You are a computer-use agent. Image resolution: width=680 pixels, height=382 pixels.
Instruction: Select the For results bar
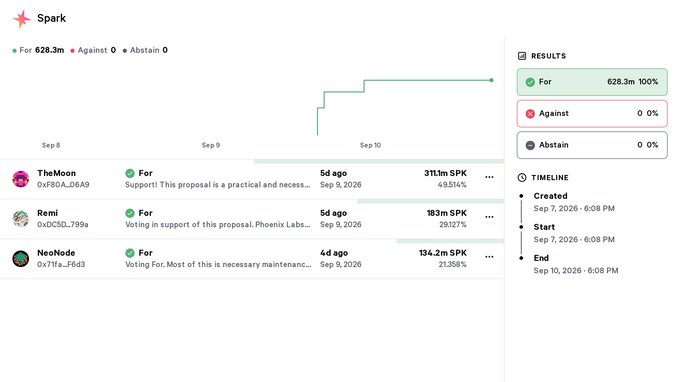pyautogui.click(x=592, y=82)
